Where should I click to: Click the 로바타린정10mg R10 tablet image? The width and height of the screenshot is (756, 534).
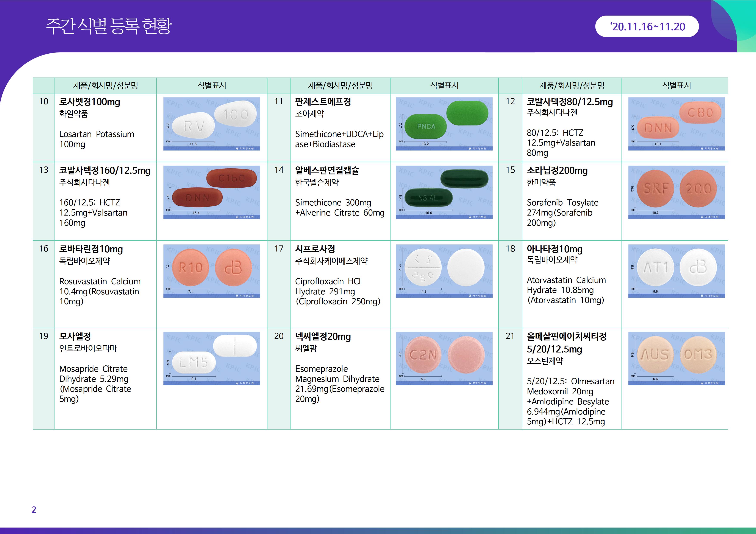pos(211,271)
